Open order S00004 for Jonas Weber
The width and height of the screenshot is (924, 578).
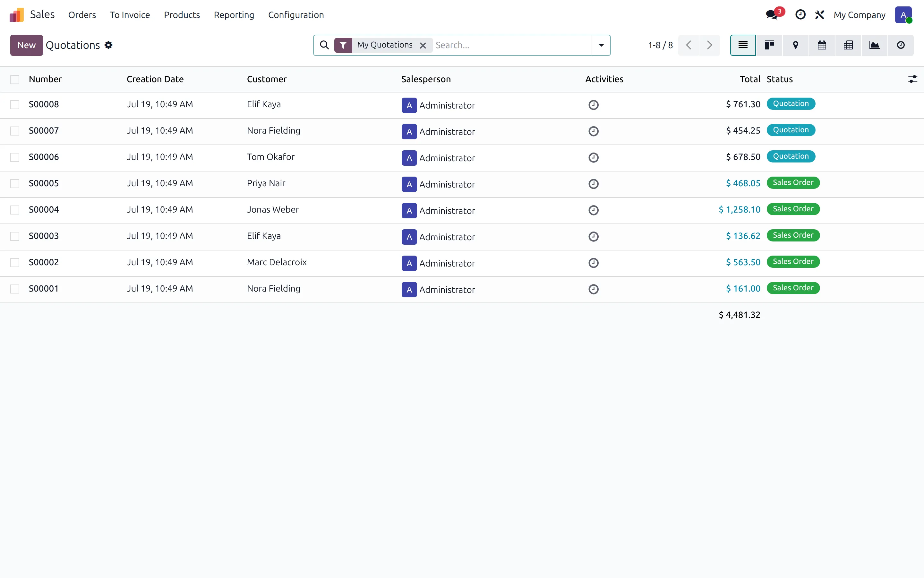(44, 209)
